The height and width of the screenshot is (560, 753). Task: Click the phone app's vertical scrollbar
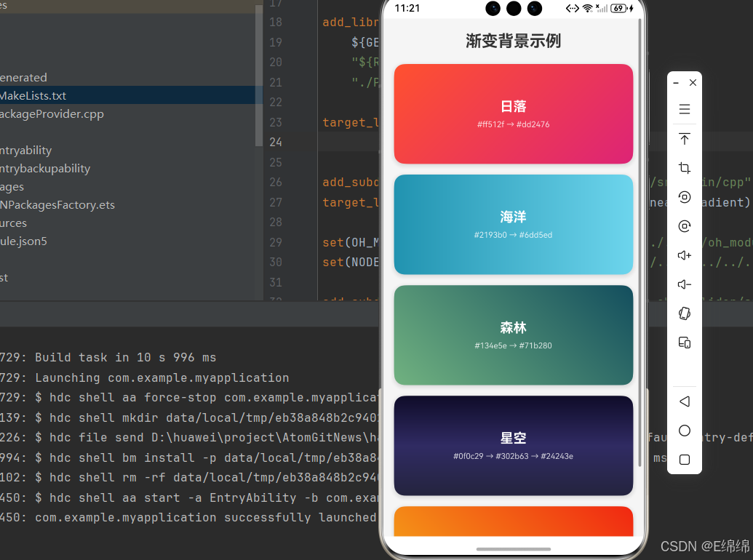640,242
